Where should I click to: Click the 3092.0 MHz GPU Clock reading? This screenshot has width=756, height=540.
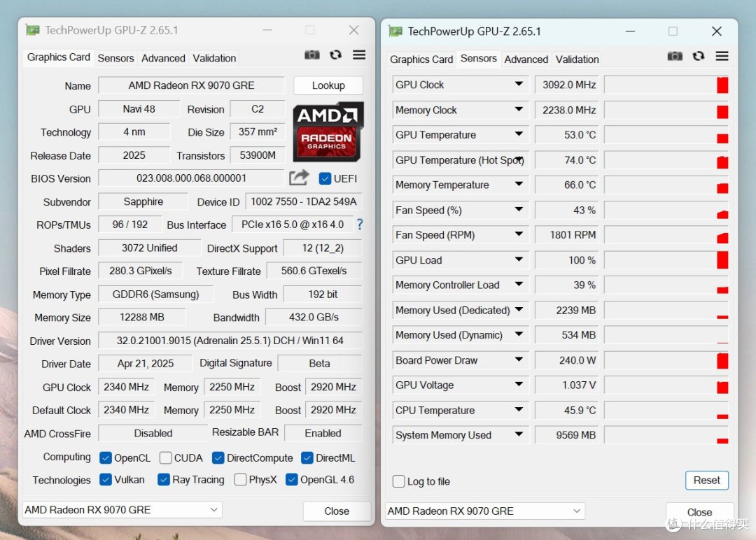(x=567, y=85)
